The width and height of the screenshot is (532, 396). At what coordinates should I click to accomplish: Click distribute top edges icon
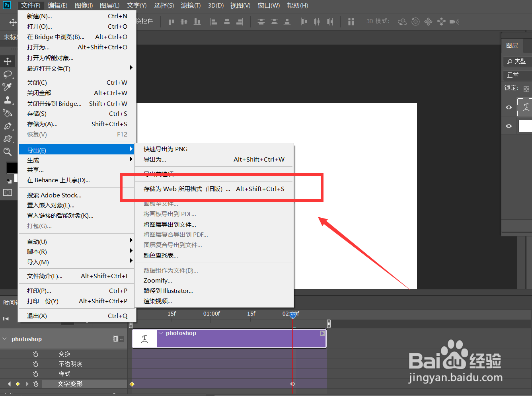(261, 21)
